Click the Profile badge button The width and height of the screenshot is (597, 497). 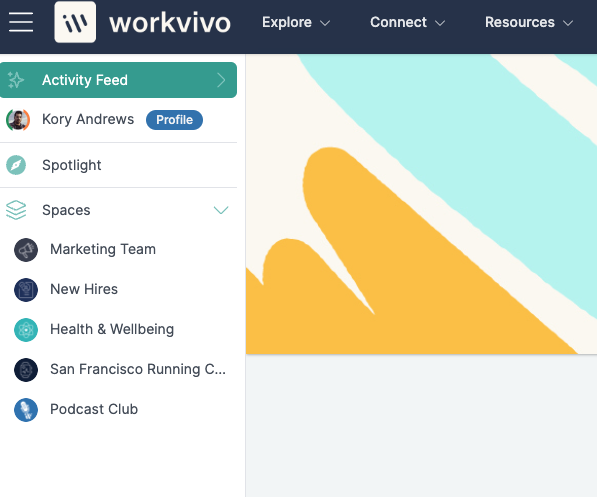[x=174, y=120]
